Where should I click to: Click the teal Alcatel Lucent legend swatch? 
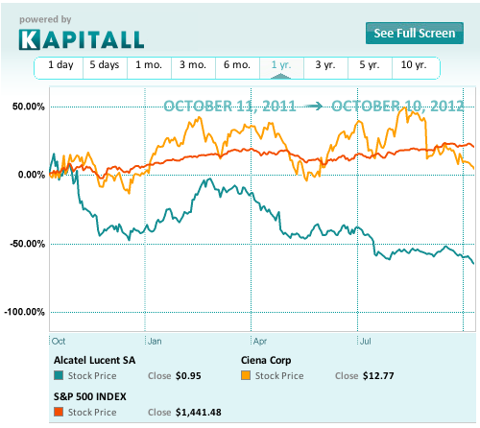pos(59,375)
